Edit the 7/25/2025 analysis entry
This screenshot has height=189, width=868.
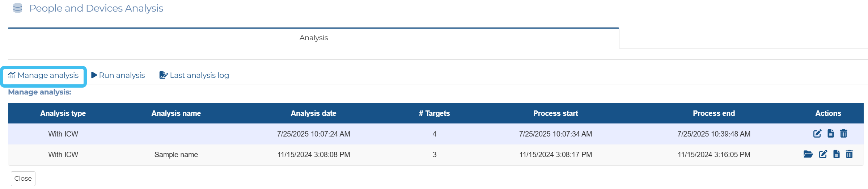[x=817, y=134]
